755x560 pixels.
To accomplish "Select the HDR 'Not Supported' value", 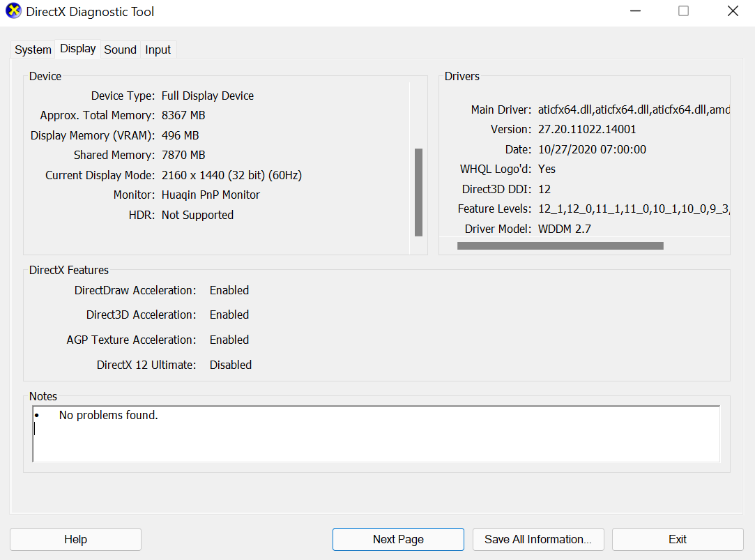I will 197,215.
